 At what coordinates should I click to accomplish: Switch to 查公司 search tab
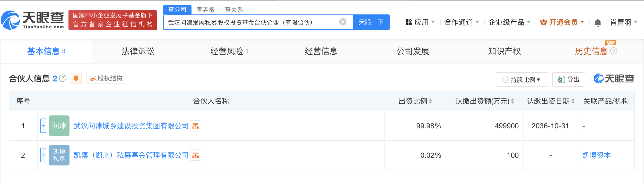click(177, 10)
